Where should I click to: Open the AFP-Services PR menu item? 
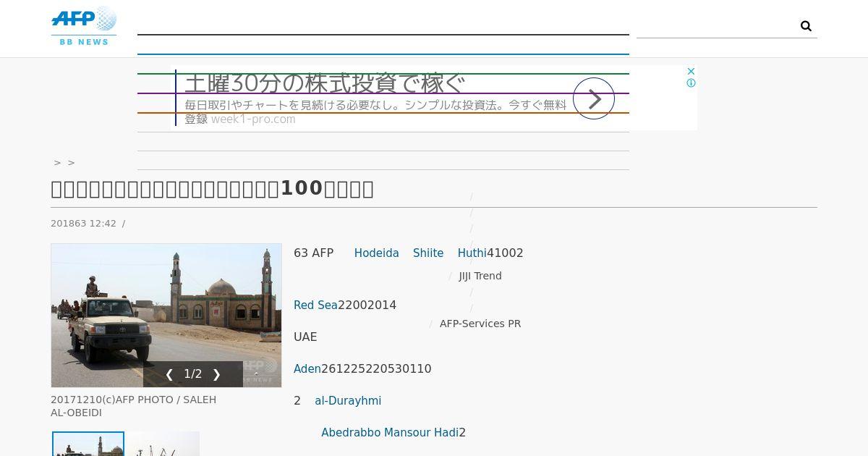coord(480,324)
